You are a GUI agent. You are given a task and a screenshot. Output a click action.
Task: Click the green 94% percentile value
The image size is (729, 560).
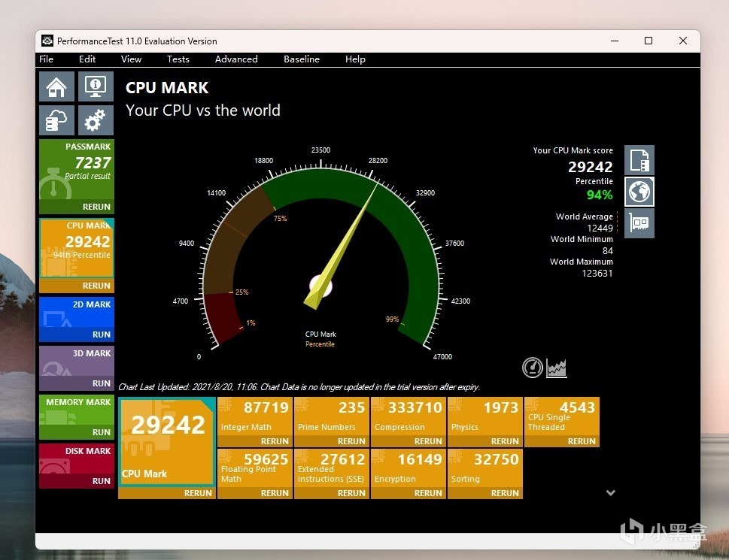coord(600,195)
